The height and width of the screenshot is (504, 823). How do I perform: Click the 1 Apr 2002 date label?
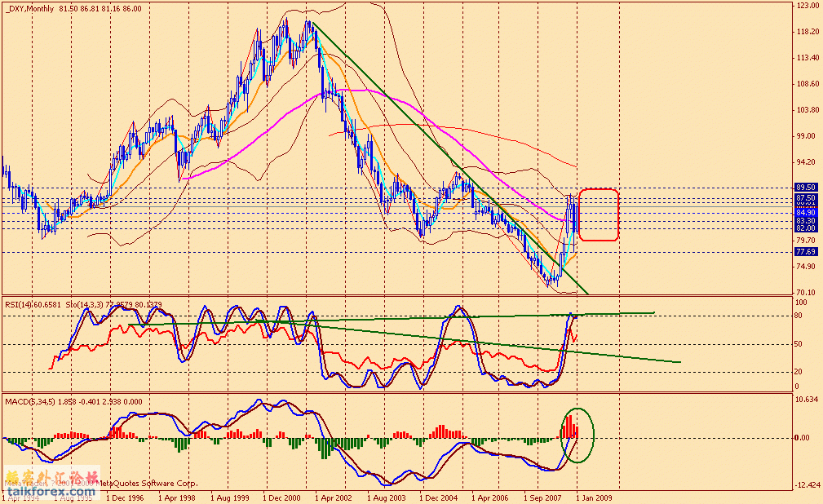pyautogui.click(x=334, y=497)
